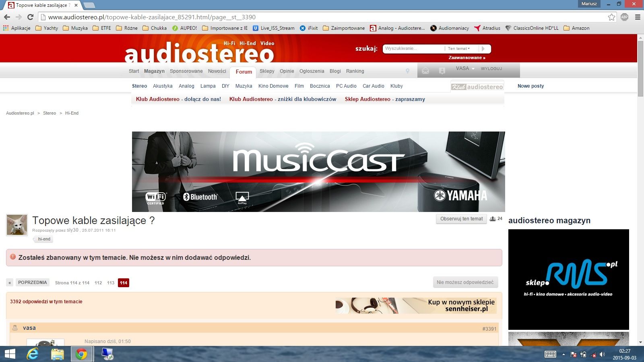Screen dimensions: 644x362
Task: Open the Magazyn menu item
Action: tap(154, 71)
